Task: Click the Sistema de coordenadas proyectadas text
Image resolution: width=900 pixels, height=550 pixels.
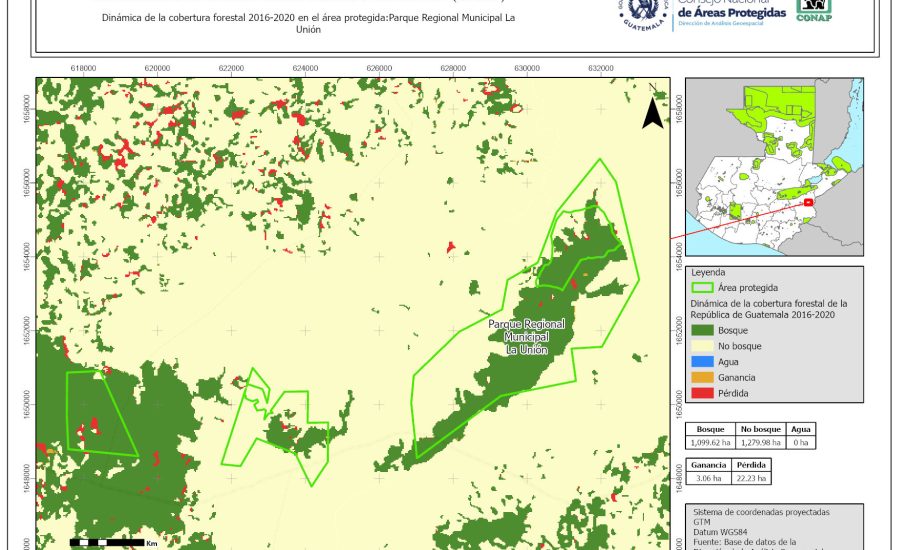Action: (x=760, y=511)
